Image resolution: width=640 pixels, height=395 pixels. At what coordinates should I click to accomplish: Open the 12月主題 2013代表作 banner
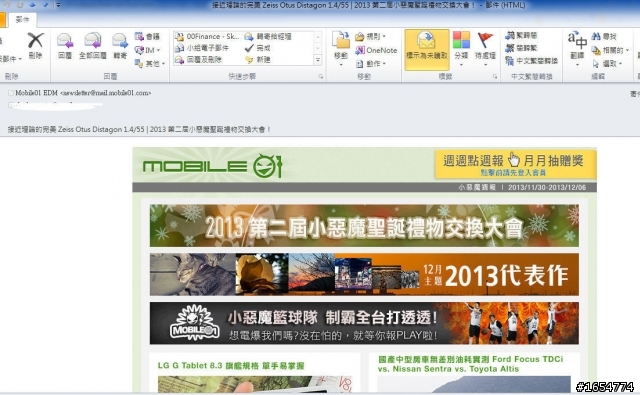364,274
